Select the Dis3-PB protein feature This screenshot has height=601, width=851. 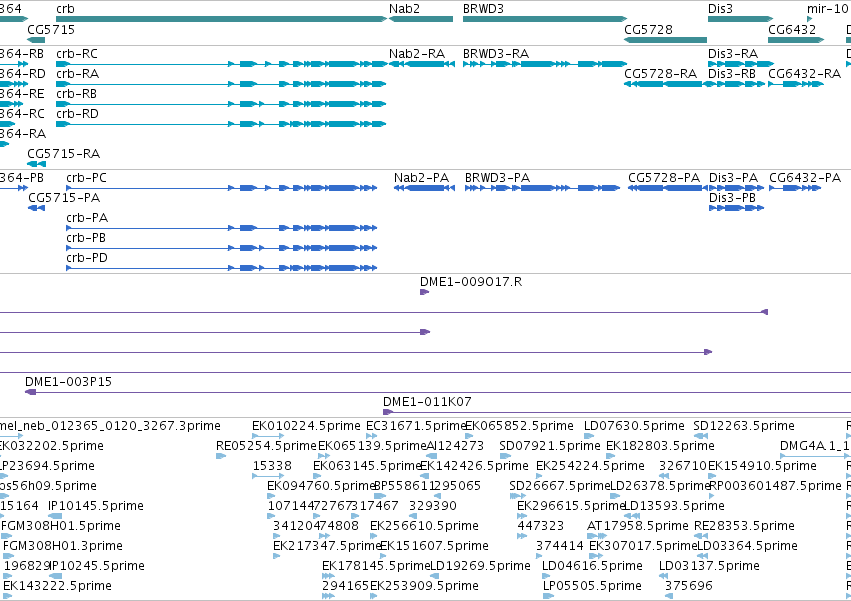[736, 208]
